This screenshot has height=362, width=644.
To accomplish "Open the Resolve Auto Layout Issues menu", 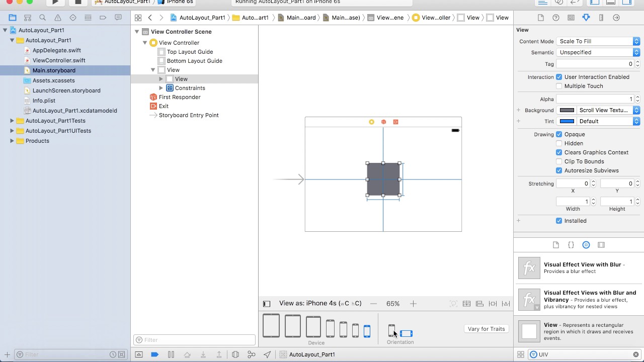I will [x=506, y=304].
